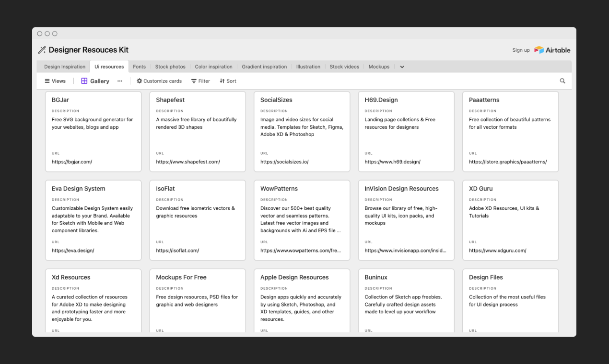609x364 pixels.
Task: Open the Mockups tab
Action: (379, 67)
